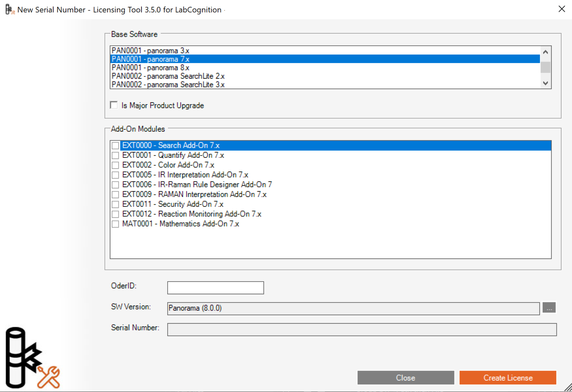572x392 pixels.
Task: Click the Base Software scrollbar thumb
Action: pos(545,67)
